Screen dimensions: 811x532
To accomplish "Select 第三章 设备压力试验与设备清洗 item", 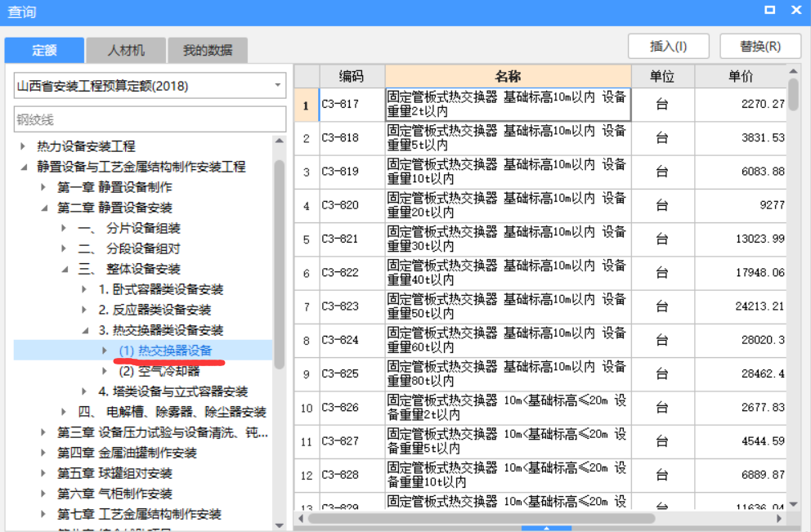I will pos(163,432).
